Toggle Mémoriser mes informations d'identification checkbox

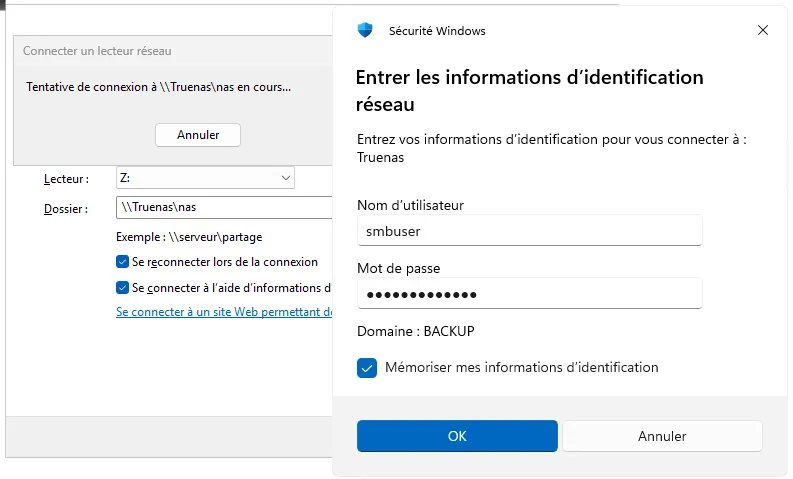click(367, 368)
